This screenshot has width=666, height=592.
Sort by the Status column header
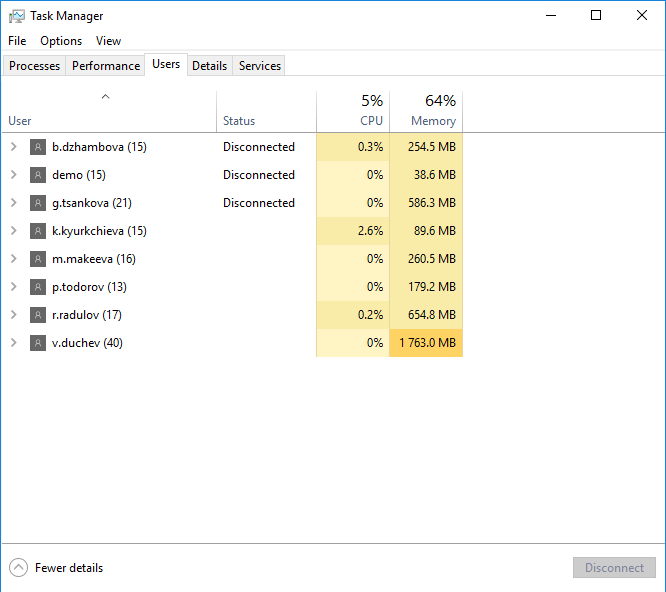tap(266, 112)
